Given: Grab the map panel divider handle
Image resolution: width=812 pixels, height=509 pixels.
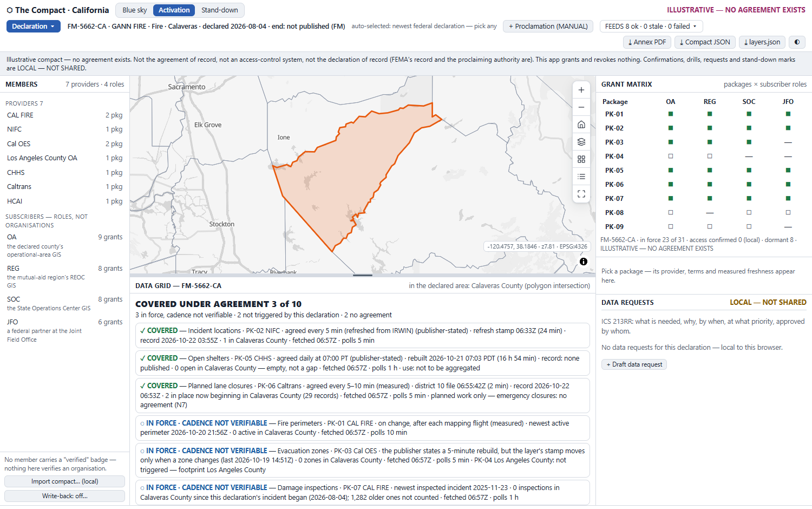Looking at the screenshot, I should tap(363, 275).
